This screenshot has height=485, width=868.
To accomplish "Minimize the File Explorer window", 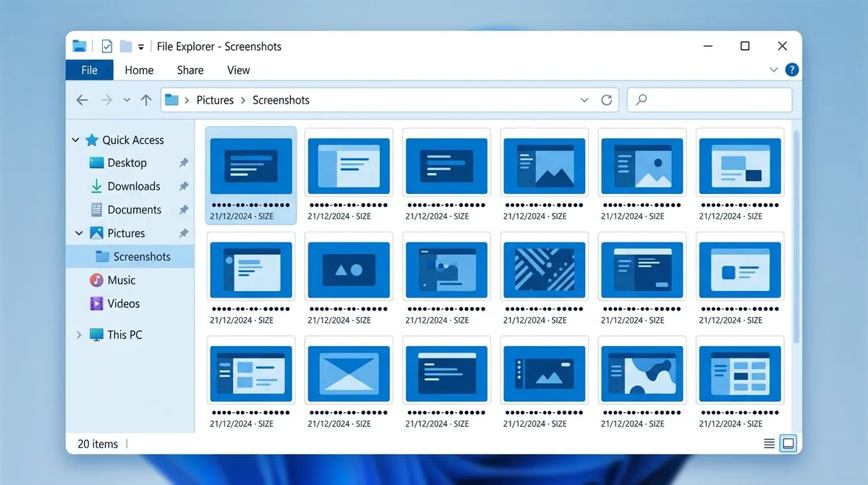I will click(x=708, y=46).
